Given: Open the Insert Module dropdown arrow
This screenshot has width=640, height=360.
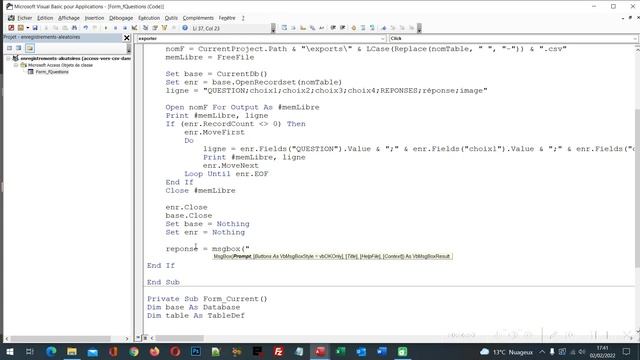Looking at the screenshot, I should [x=27, y=28].
